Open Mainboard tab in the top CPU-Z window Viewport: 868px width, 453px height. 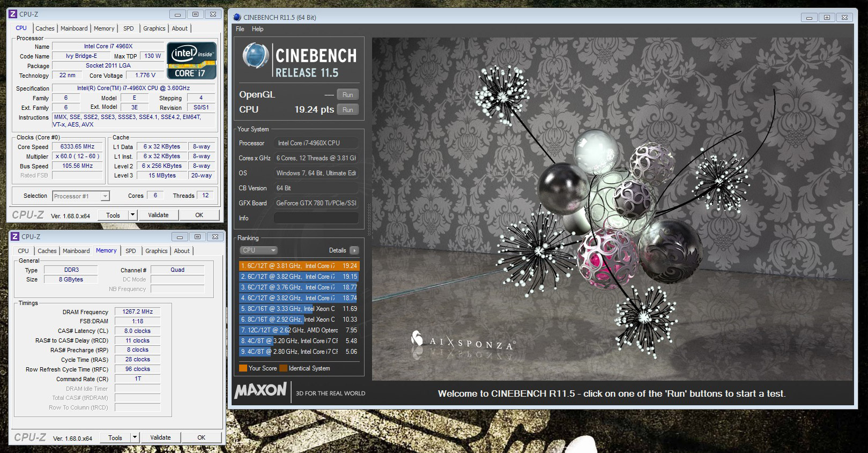[x=74, y=28]
